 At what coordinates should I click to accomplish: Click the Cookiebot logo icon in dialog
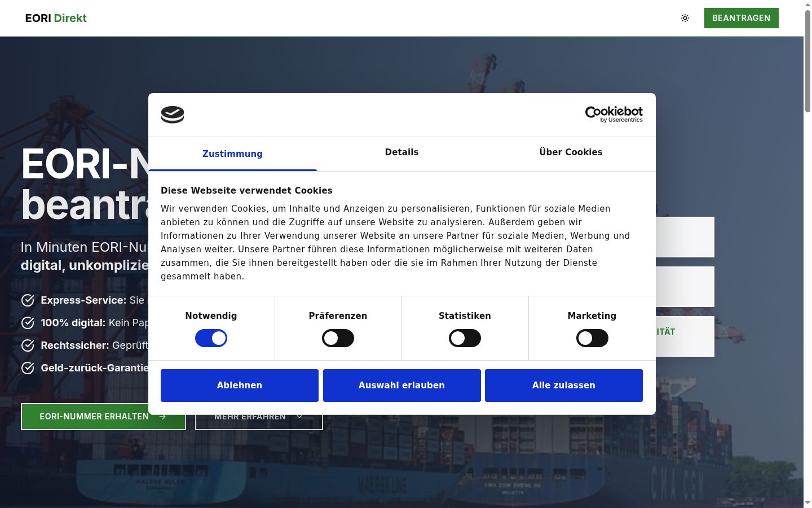coord(173,115)
